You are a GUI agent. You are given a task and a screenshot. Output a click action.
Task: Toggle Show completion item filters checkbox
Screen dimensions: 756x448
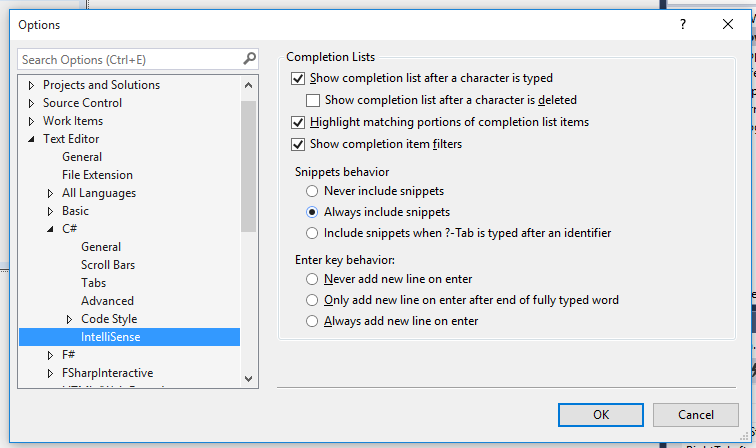click(x=298, y=144)
